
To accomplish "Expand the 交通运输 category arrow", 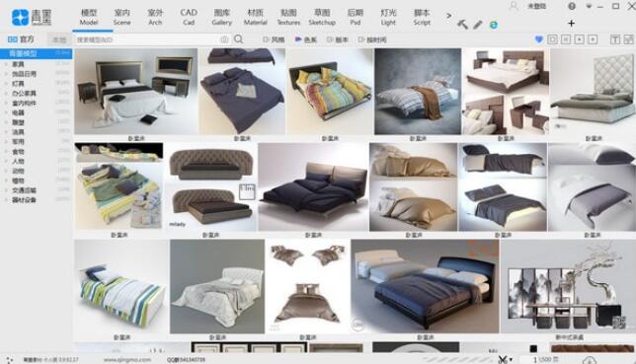I will tap(6, 190).
